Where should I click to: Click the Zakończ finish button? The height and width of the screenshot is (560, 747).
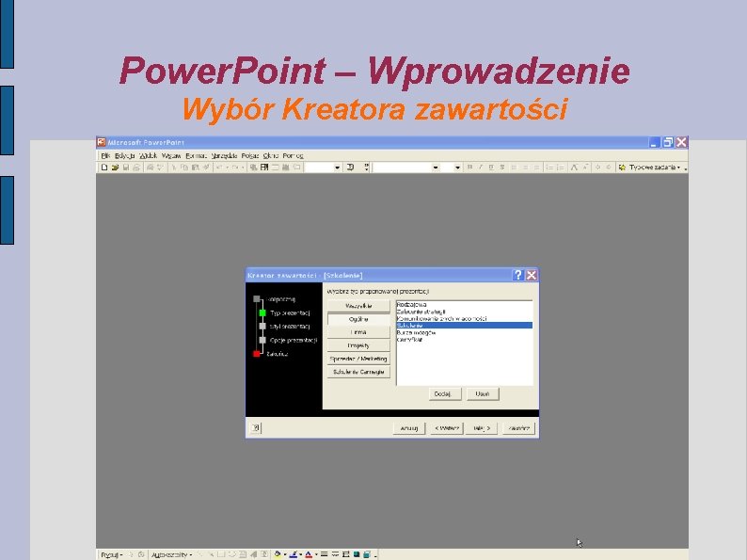pos(518,428)
